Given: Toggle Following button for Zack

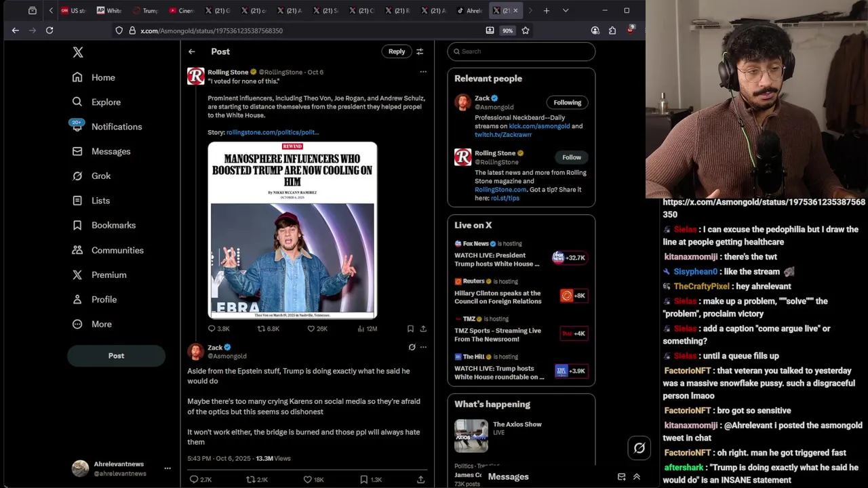Looking at the screenshot, I should [x=568, y=102].
